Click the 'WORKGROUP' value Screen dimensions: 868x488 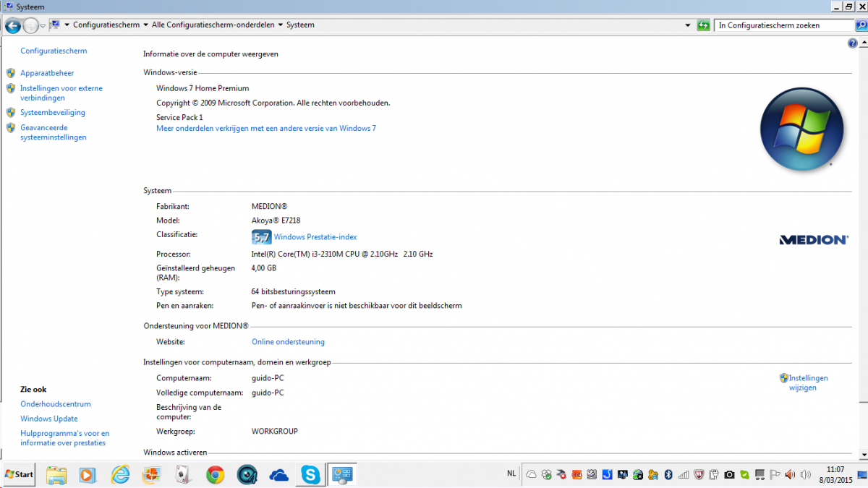coord(275,432)
